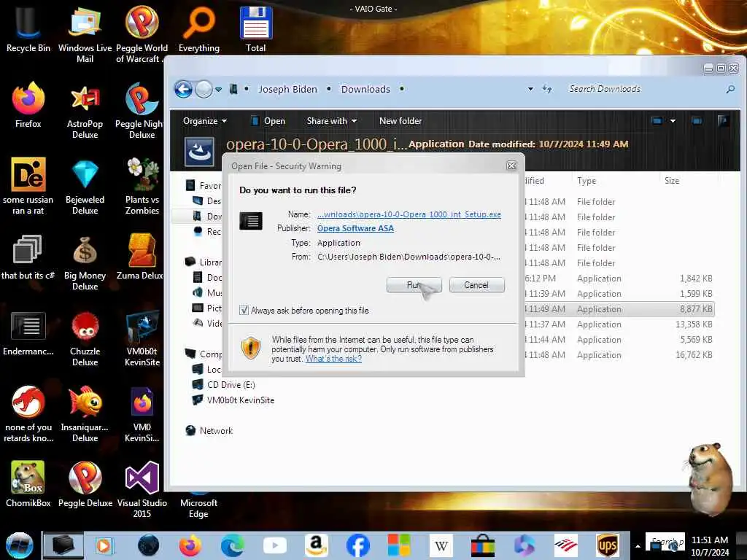Click Explorer back navigation arrow
Screen dimensions: 747x560
183,89
